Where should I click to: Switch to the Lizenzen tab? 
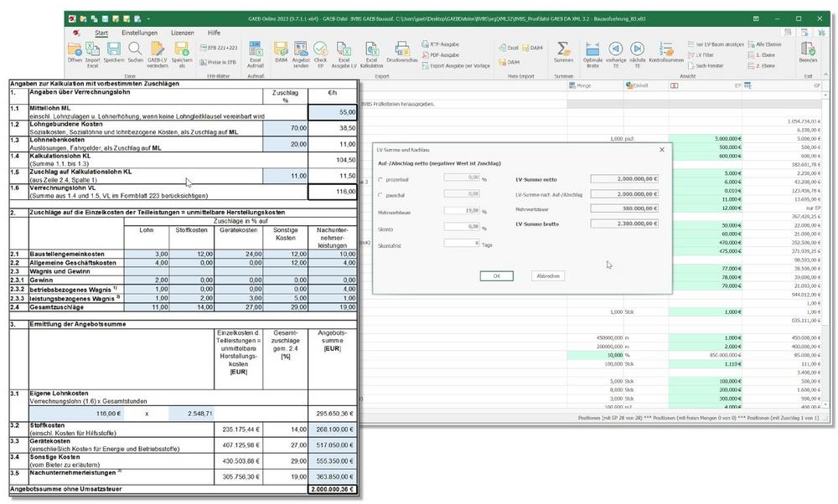coord(182,33)
